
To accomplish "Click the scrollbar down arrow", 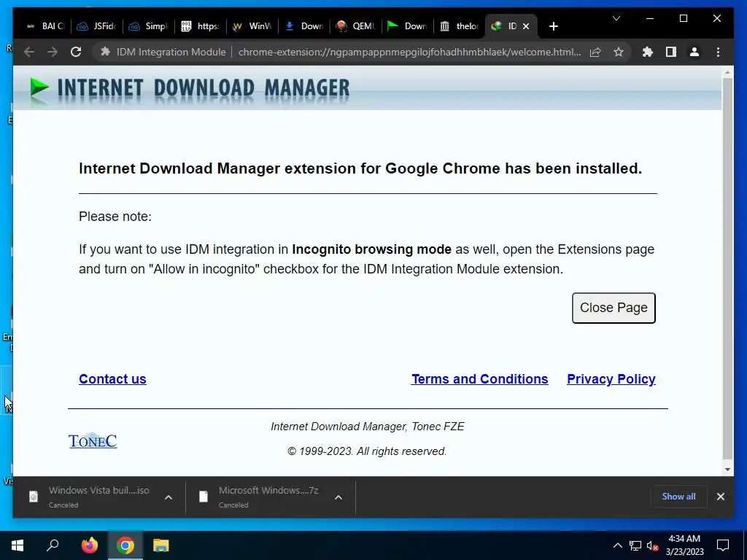I will point(727,469).
